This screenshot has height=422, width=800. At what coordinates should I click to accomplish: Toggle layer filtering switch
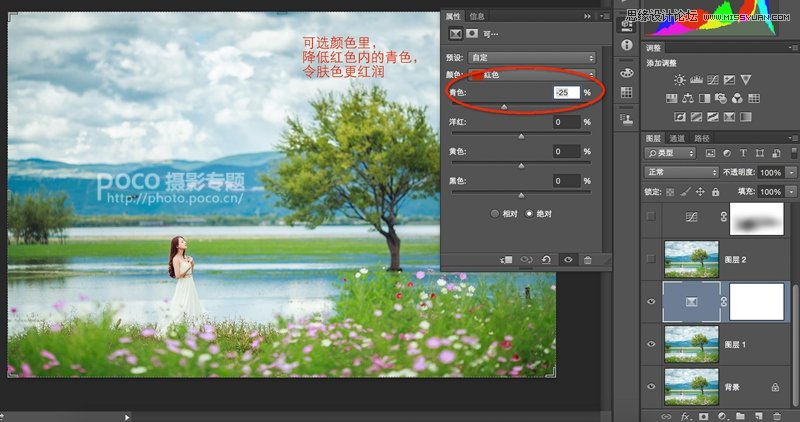(794, 153)
